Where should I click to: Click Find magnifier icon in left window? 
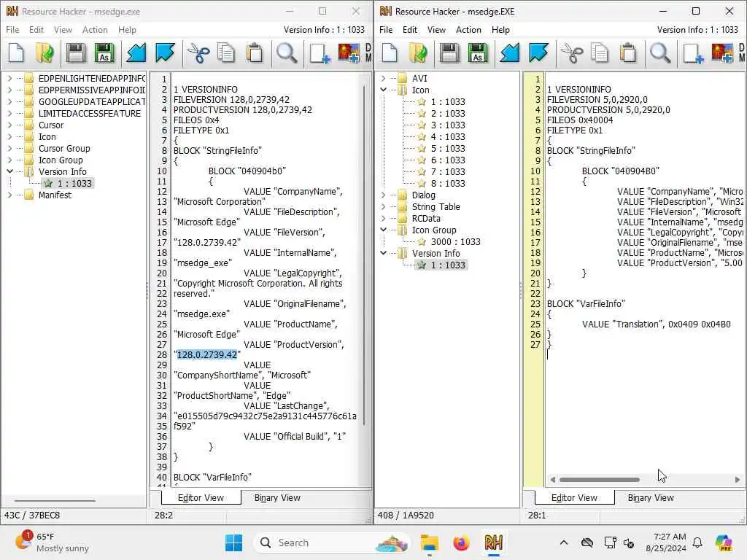pos(287,52)
